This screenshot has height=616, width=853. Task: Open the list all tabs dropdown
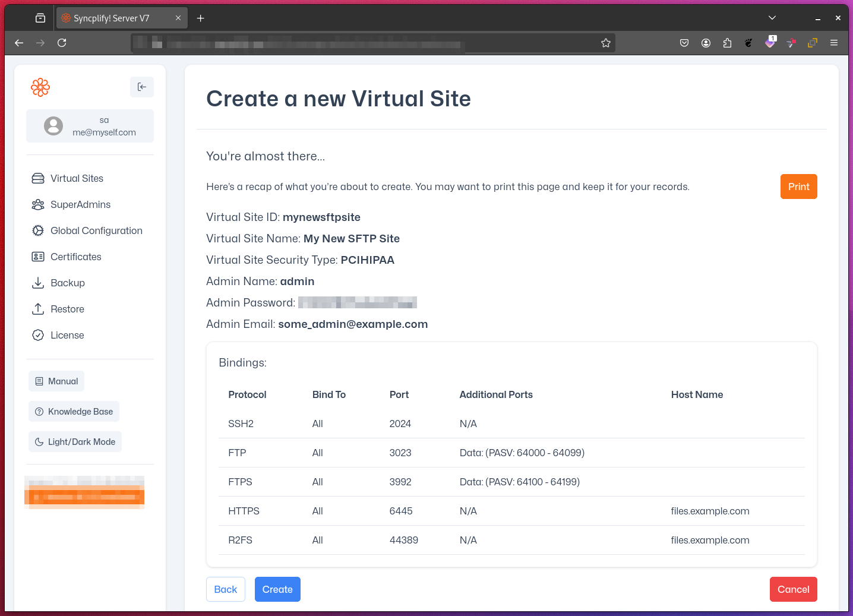coord(772,18)
